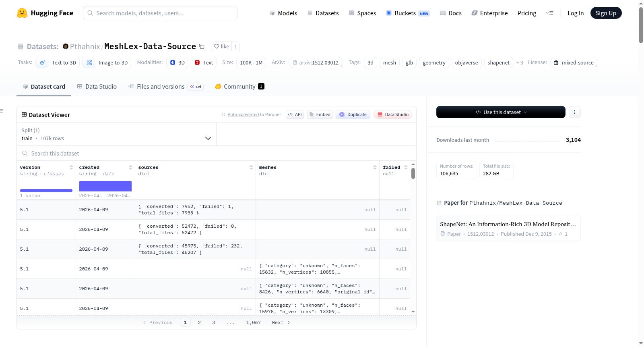
Task: Click the Dataset Viewer table icon
Action: point(24,115)
